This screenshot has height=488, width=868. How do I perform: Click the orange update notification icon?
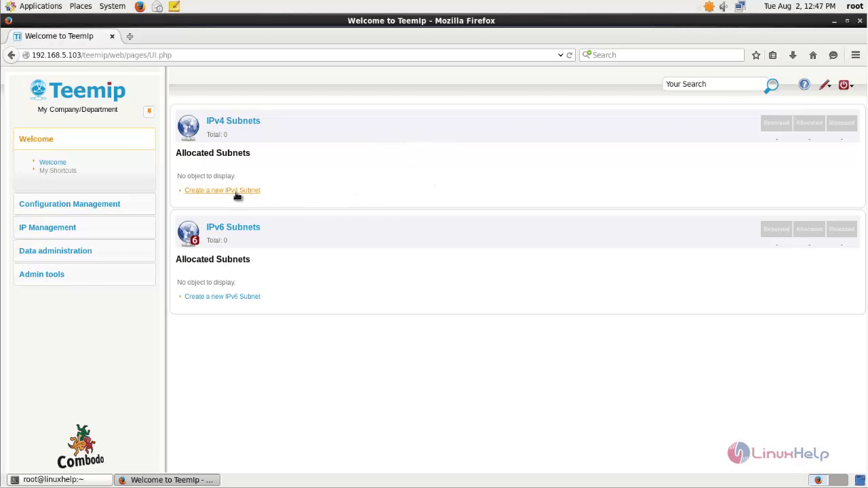click(x=709, y=6)
